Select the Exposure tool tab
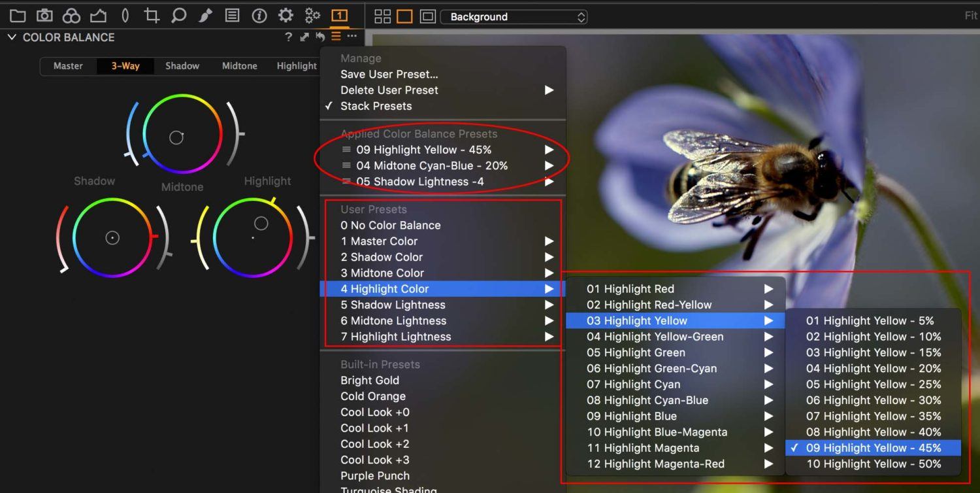980x493 pixels. click(x=97, y=16)
